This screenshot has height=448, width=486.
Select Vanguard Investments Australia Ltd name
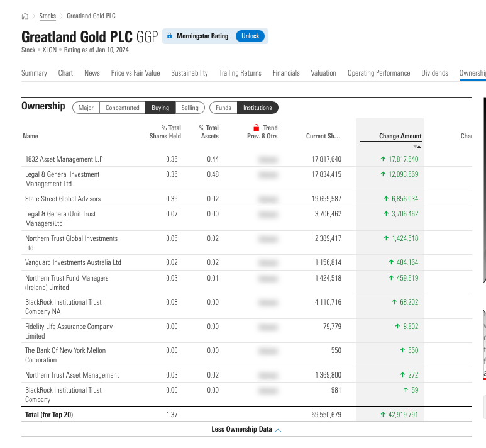73,262
